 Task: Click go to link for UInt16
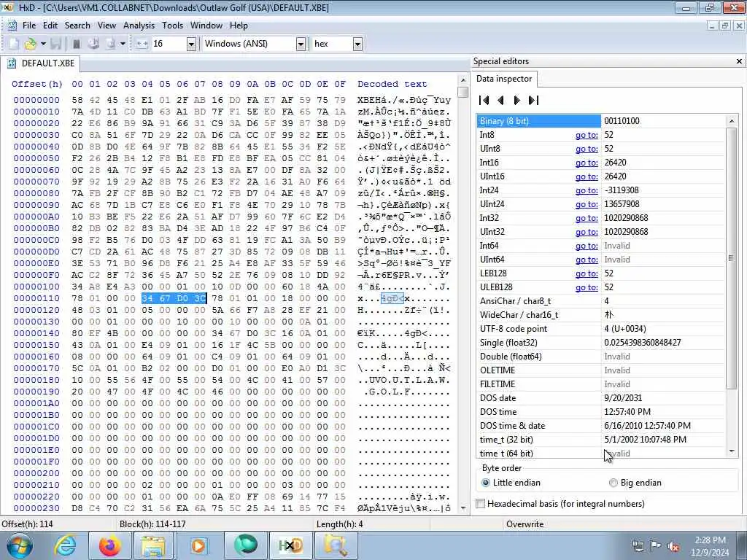(587, 176)
